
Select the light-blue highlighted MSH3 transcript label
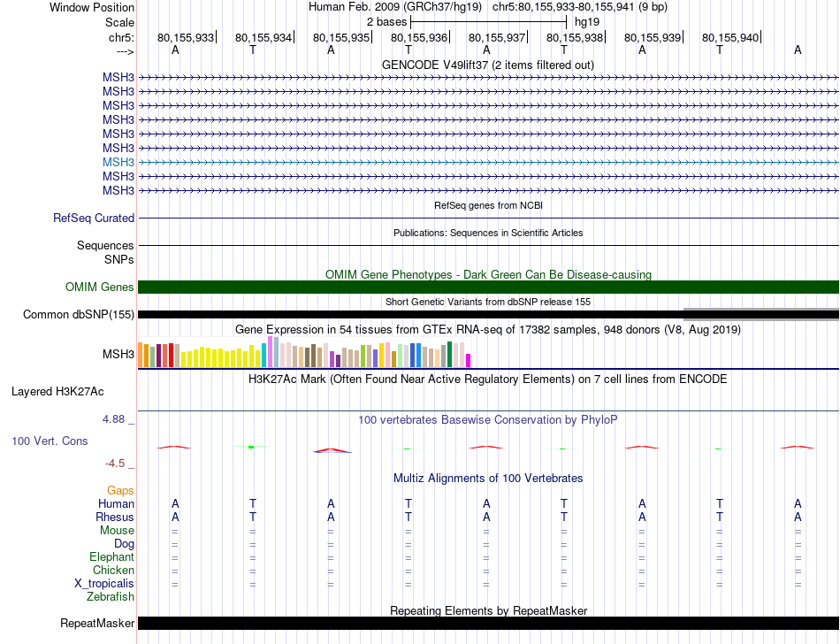coord(118,163)
